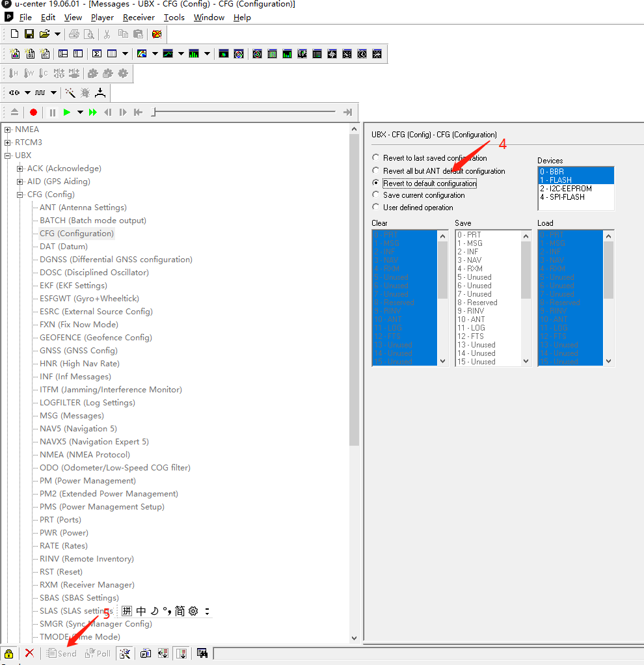644x665 pixels.
Task: Expand ACK (Acknowledge) node
Action: point(20,169)
